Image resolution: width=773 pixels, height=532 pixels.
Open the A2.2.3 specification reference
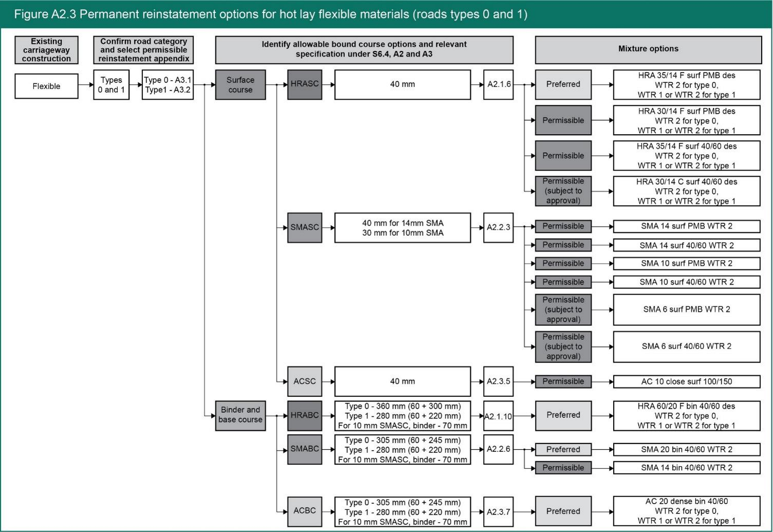(498, 227)
